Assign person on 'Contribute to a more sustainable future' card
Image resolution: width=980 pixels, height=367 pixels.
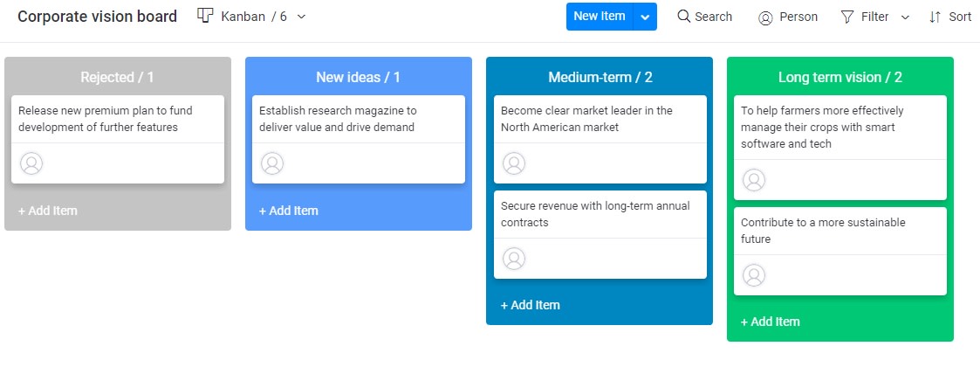tap(754, 275)
